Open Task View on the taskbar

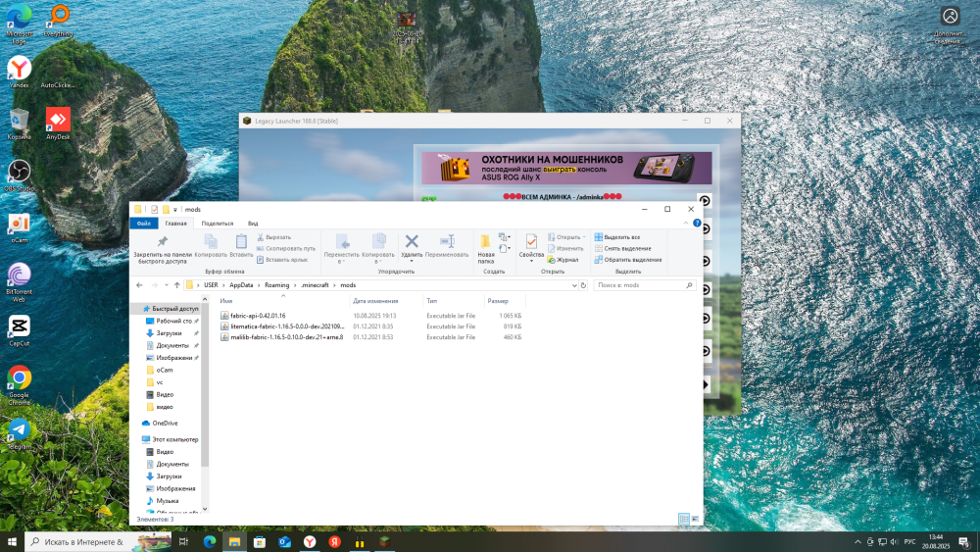[183, 542]
